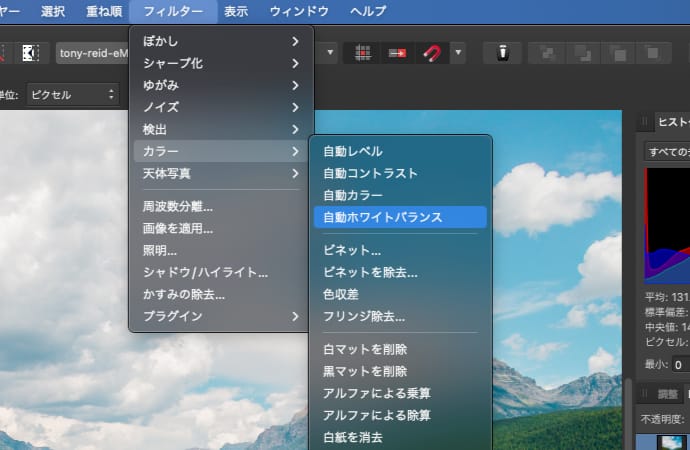Open the snapping options dropdown arrow
This screenshot has width=690, height=450.
point(458,52)
